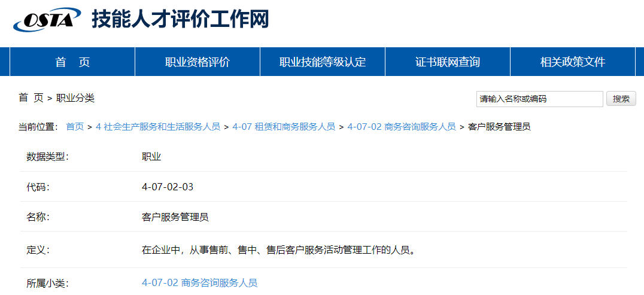Open 职业资格评价 in the navigation bar
This screenshot has height=295, width=644.
[198, 62]
